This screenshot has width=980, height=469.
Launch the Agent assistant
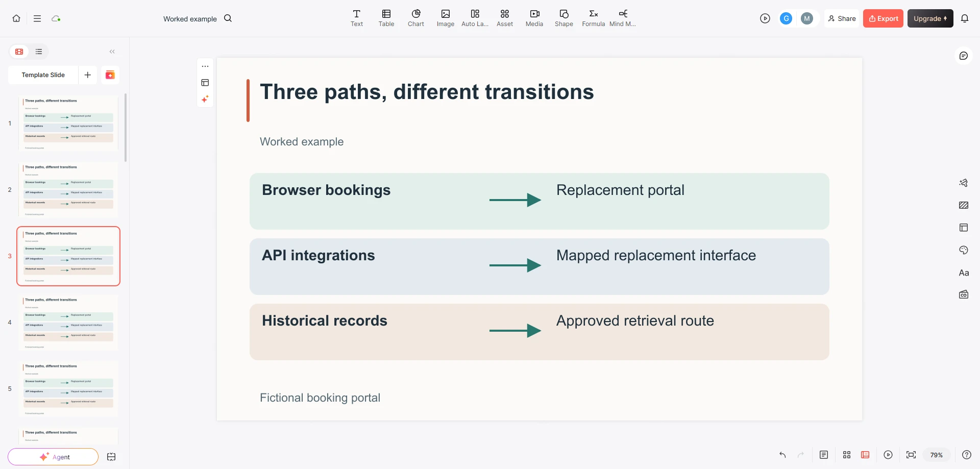click(x=53, y=457)
